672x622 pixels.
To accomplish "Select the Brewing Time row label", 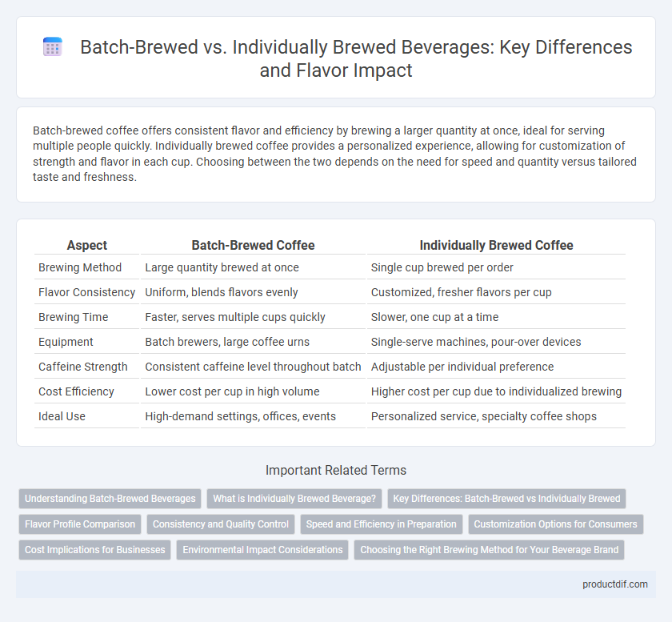I will pos(74,318).
